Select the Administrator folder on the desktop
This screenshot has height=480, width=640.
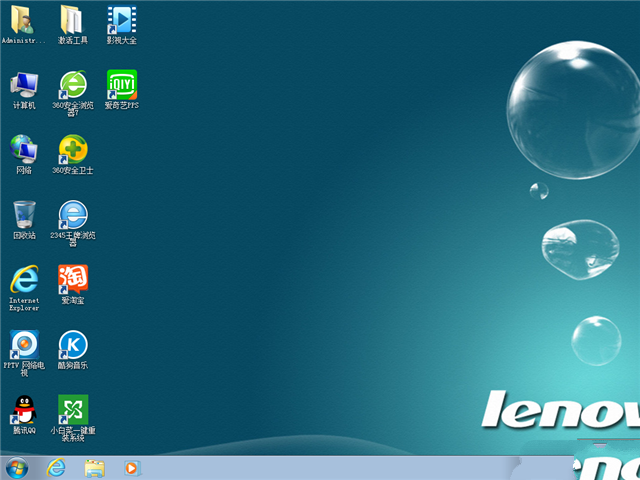tap(24, 20)
